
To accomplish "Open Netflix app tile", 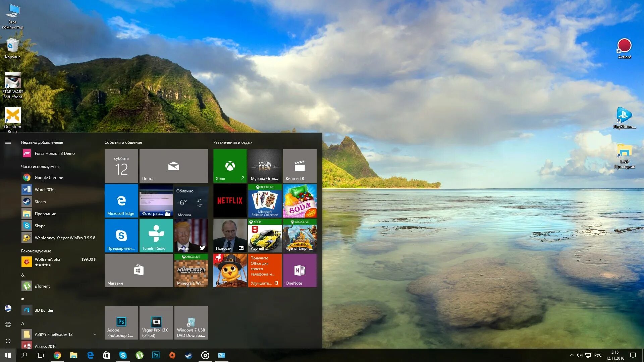I will [x=229, y=200].
